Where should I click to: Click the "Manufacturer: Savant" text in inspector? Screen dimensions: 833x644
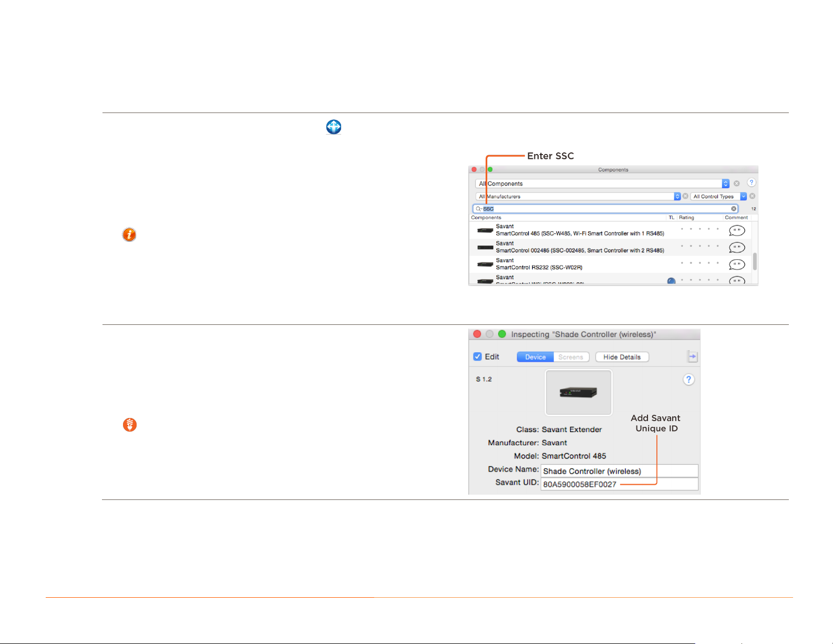(527, 443)
